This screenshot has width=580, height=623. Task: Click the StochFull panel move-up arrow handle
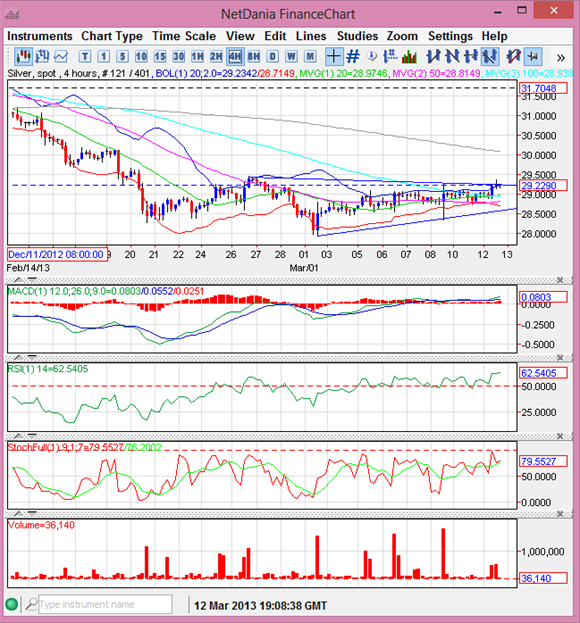coord(18,435)
